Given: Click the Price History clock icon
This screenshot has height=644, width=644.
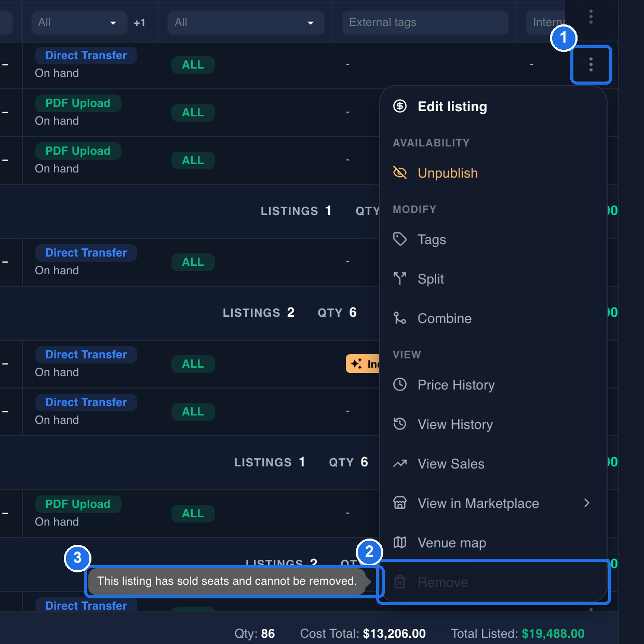Looking at the screenshot, I should pos(400,385).
